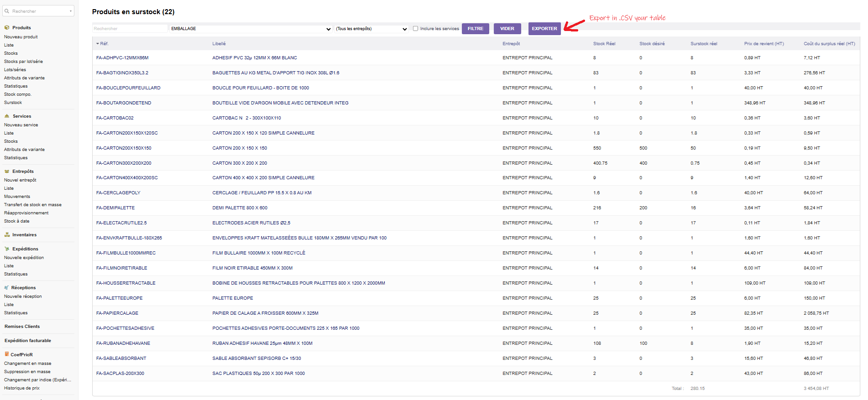Open Suppression en masse menu item
868x400 pixels.
[27, 372]
